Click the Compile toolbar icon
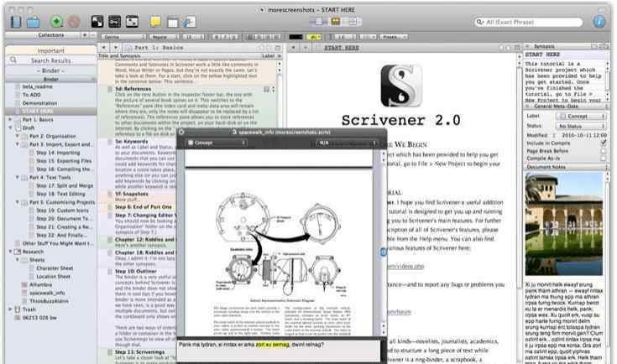The height and width of the screenshot is (364, 617). tap(173, 22)
